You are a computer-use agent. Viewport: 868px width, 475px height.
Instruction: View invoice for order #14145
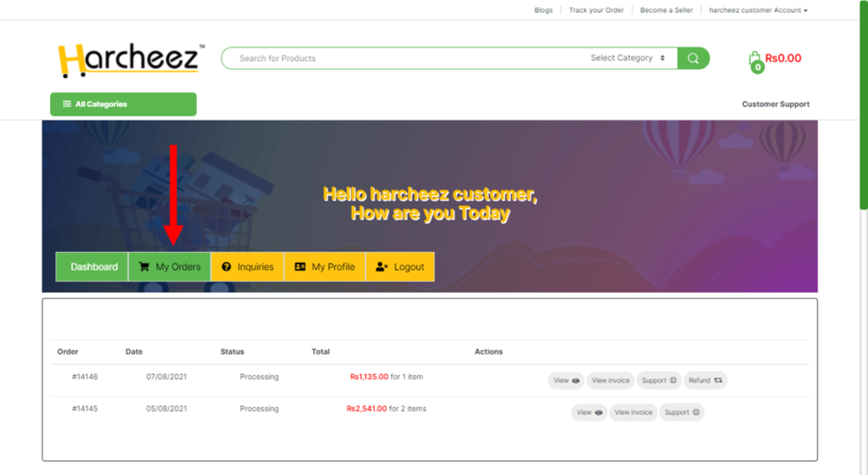(633, 412)
